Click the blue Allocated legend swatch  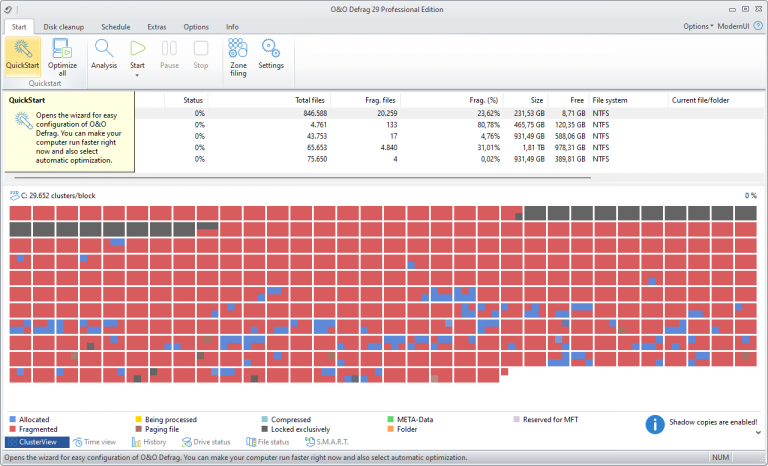pos(13,419)
